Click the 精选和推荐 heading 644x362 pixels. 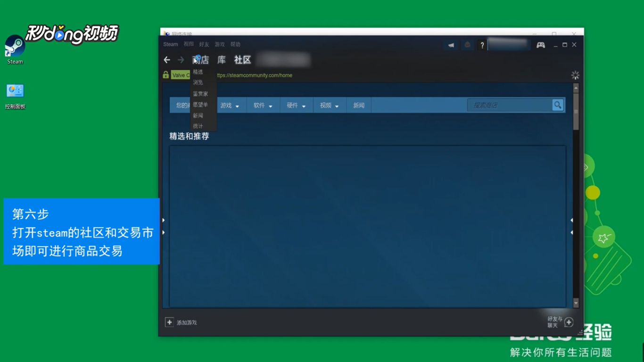point(189,136)
